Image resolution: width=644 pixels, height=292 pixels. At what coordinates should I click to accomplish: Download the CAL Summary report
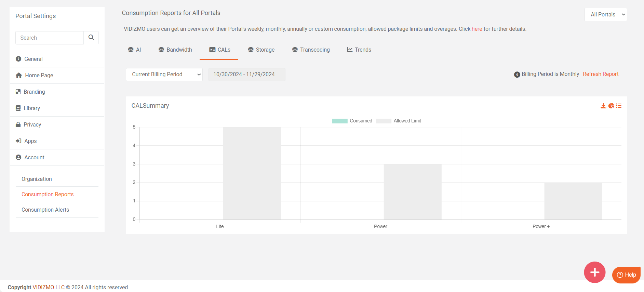[x=603, y=106]
